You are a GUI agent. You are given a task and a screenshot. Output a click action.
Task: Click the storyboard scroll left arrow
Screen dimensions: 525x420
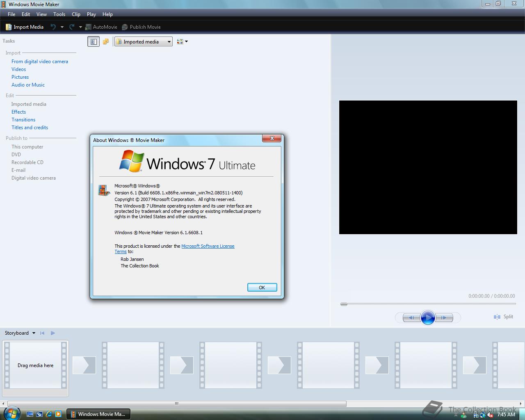click(x=4, y=404)
